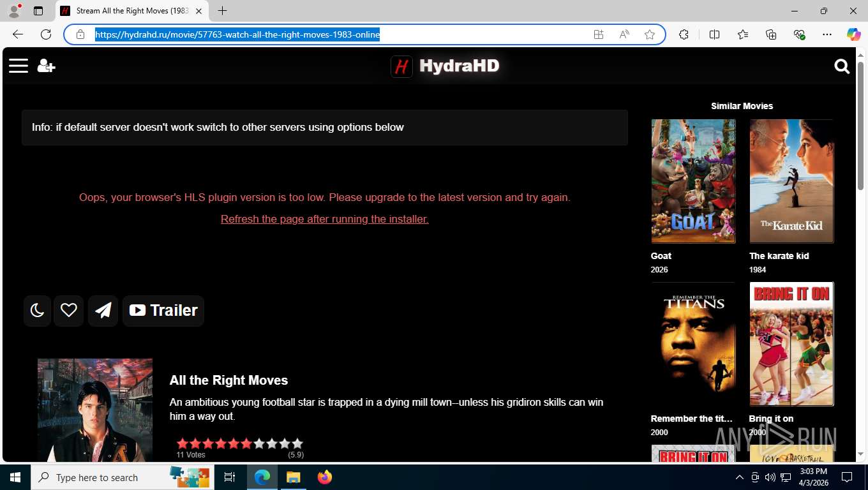The width and height of the screenshot is (868, 490).
Task: Open the Goat movie poster
Action: click(x=693, y=181)
